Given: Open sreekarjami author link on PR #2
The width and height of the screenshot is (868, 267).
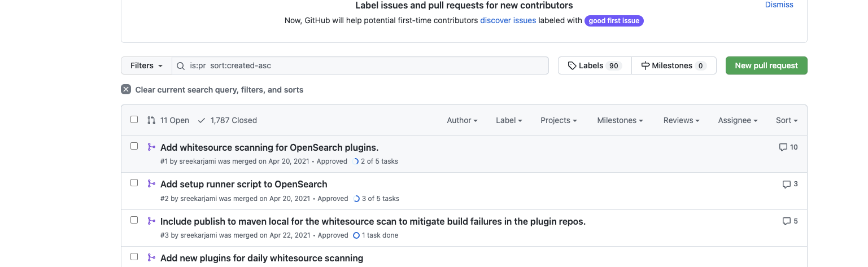Looking at the screenshot, I should (198, 199).
